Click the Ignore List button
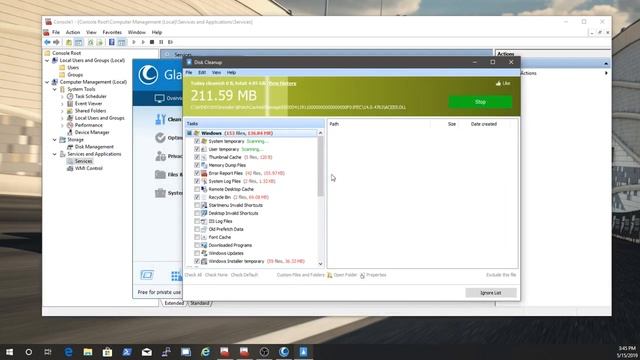Viewport: 640px width, 360px height. (x=491, y=293)
